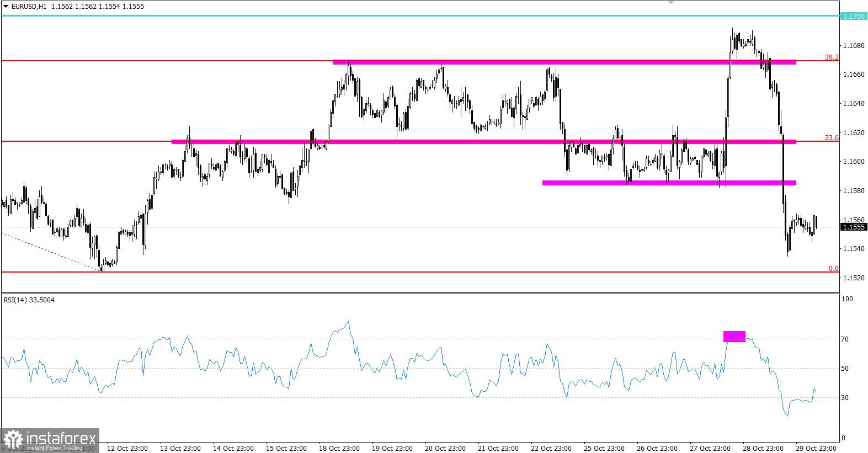
Task: Click the cyan horizontal line at 1.1700
Action: point(420,15)
